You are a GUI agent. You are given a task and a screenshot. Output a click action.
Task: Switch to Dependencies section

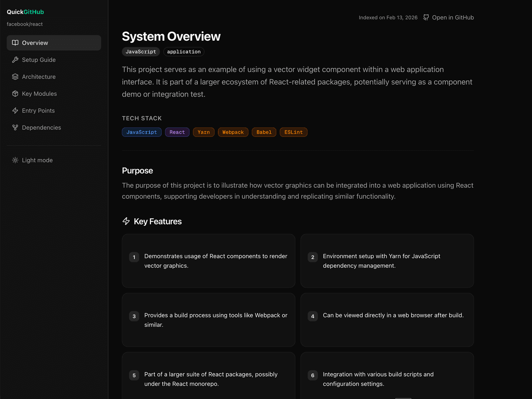point(41,127)
